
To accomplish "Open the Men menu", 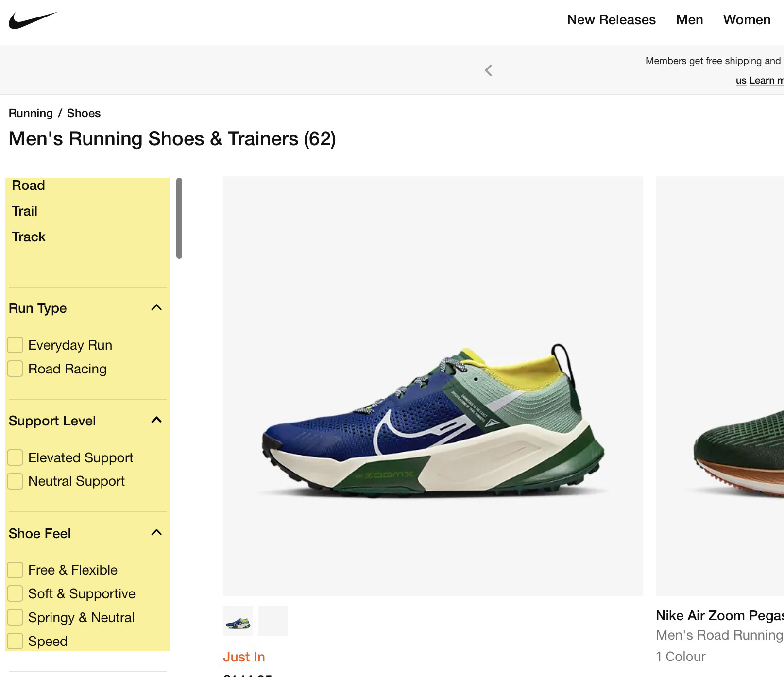I will point(689,20).
